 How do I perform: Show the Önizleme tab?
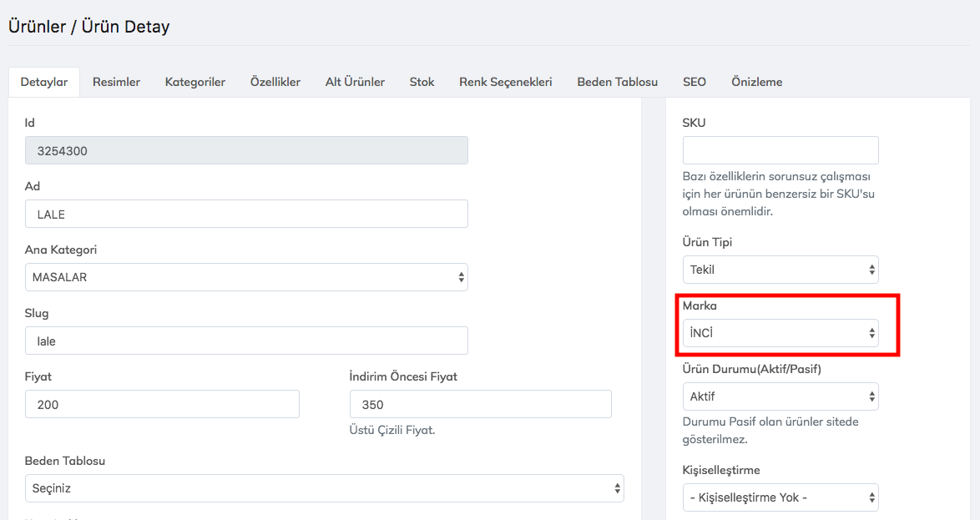(x=756, y=82)
